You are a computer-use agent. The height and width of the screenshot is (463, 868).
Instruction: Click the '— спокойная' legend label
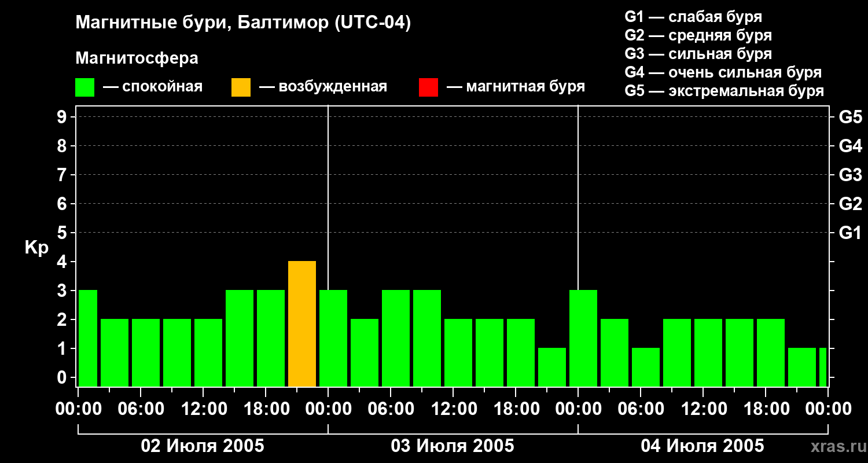(x=153, y=87)
